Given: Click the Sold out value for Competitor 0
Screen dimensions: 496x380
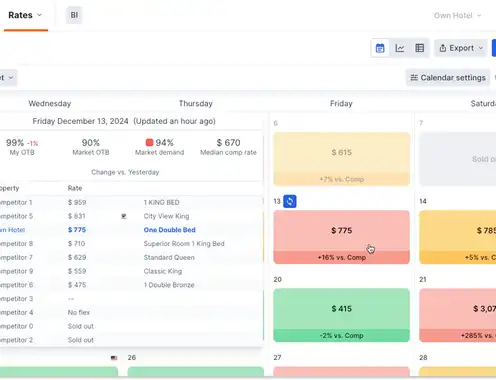Looking at the screenshot, I should (81, 326).
